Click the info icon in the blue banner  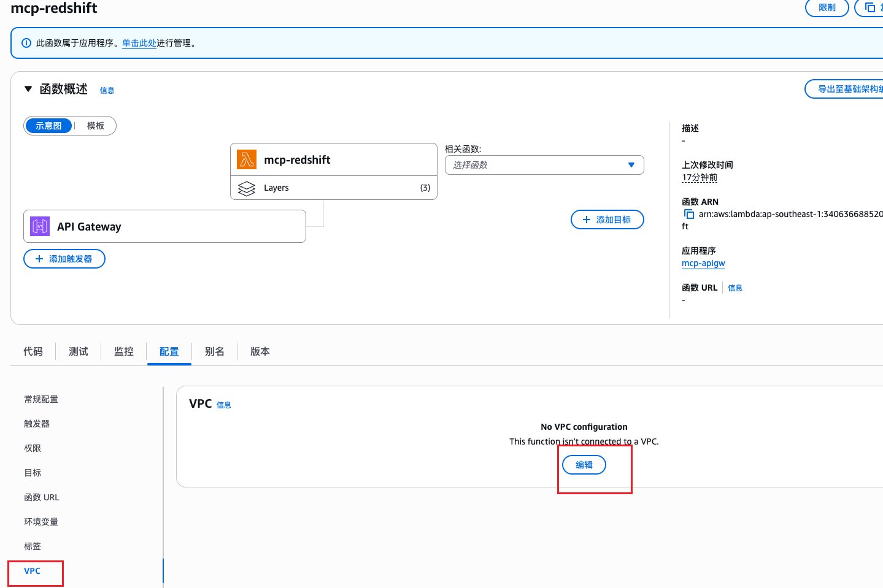pyautogui.click(x=26, y=43)
